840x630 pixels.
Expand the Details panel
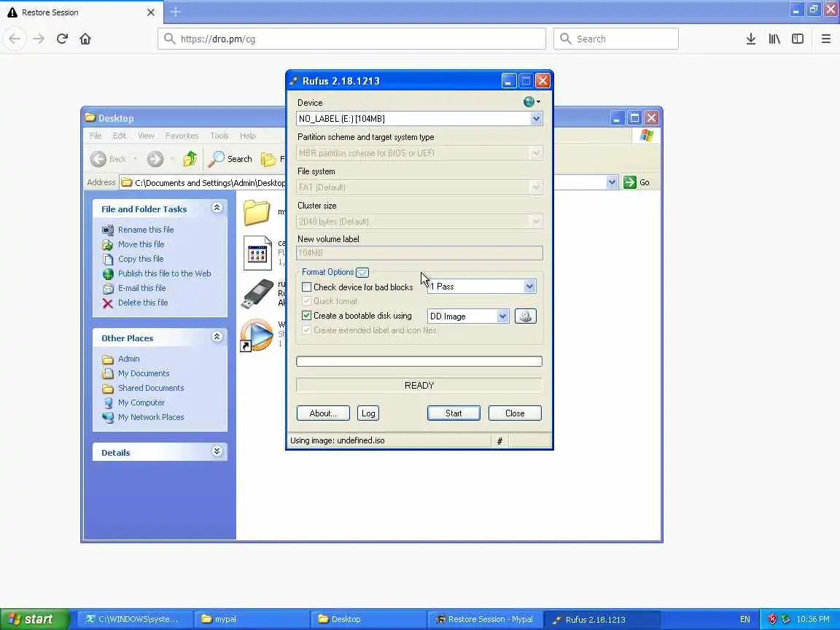coord(217,451)
